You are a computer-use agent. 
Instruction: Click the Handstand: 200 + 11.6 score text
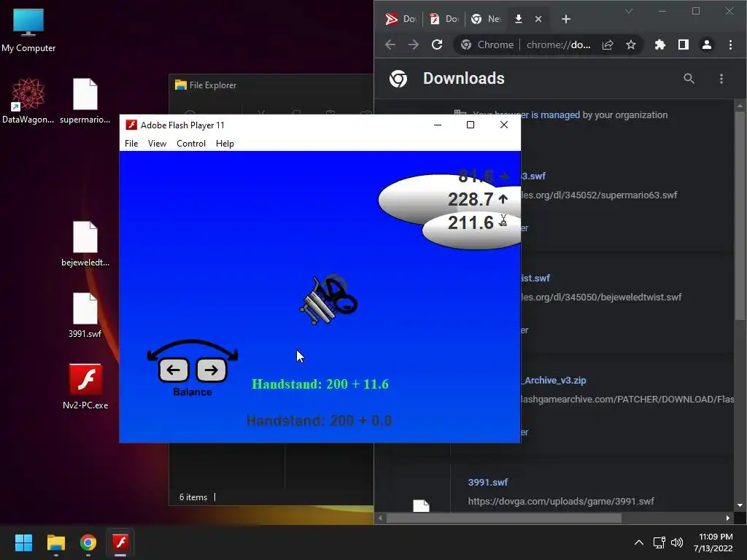click(320, 384)
